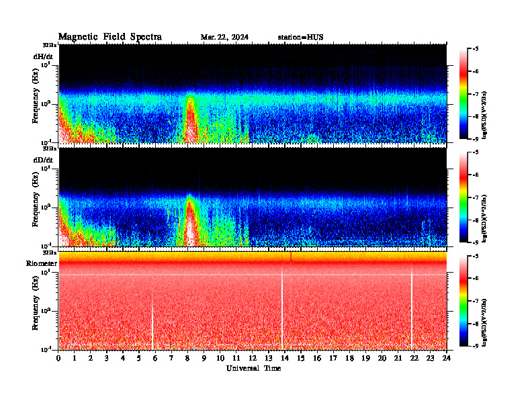Click the "-9" tick on dH/dt color bar

[475, 139]
